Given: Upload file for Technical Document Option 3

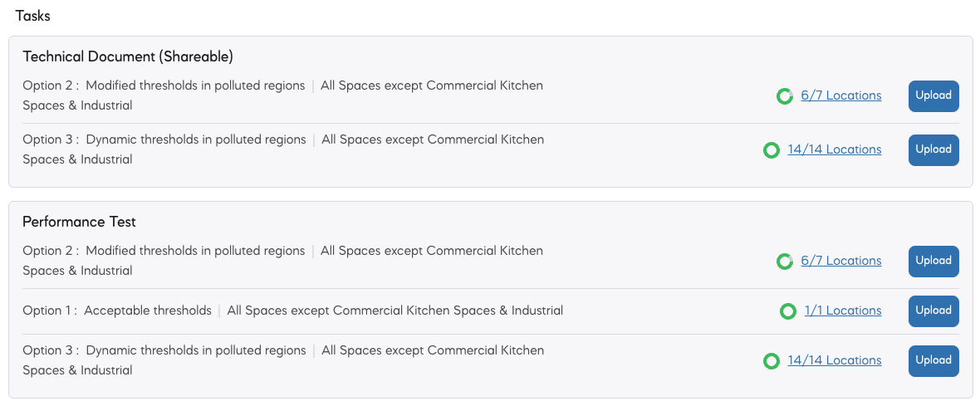Looking at the screenshot, I should [x=933, y=150].
